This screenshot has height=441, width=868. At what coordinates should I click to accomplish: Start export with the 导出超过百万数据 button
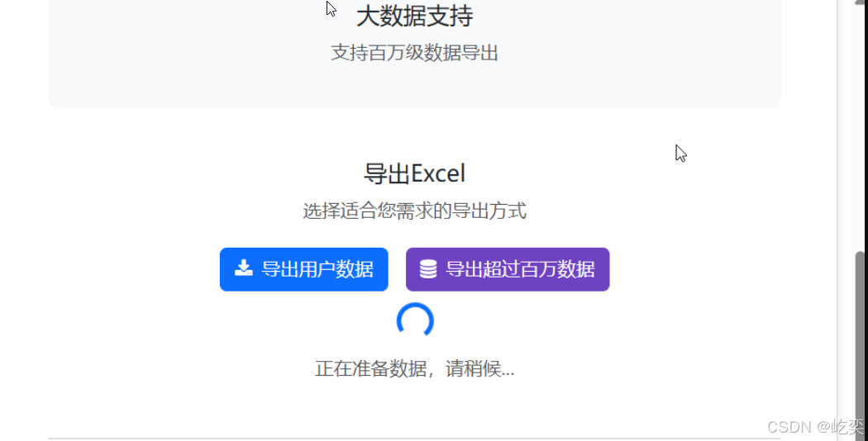(x=508, y=269)
